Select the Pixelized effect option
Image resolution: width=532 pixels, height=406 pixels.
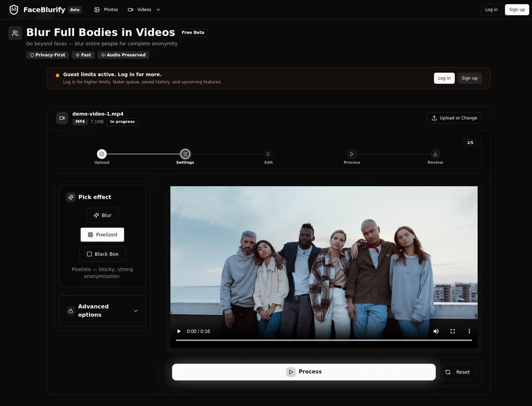pyautogui.click(x=102, y=235)
